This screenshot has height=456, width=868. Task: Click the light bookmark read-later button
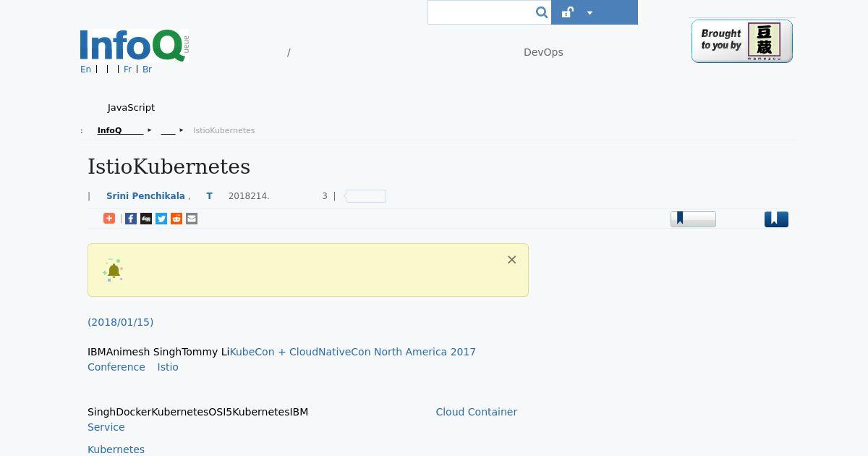pyautogui.click(x=693, y=219)
